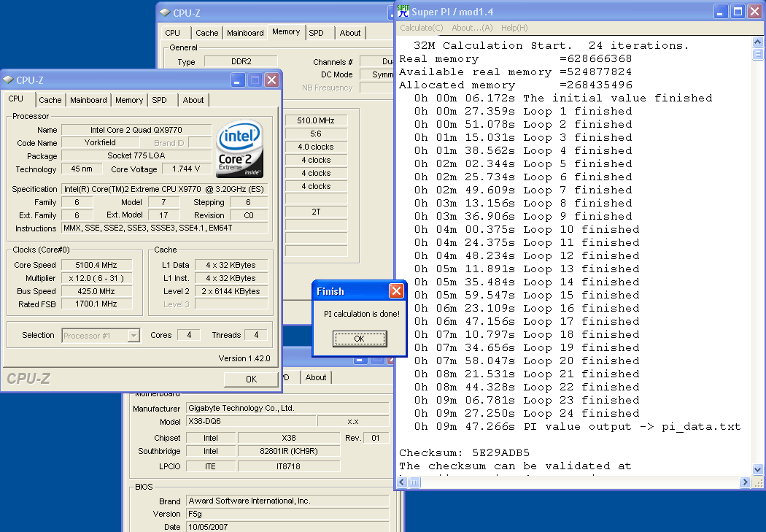Click the processor Name field 'Intel Core 2 Quad QX9770'
The image size is (766, 532).
136,130
